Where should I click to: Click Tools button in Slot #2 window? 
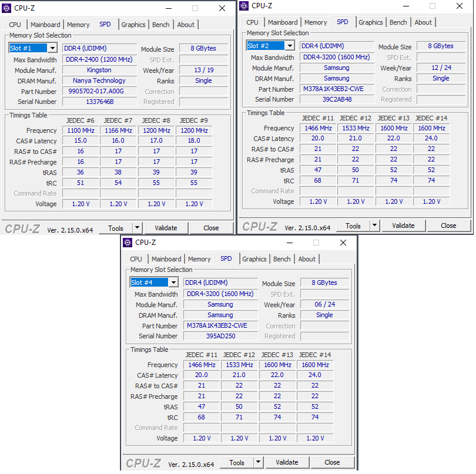pos(353,226)
